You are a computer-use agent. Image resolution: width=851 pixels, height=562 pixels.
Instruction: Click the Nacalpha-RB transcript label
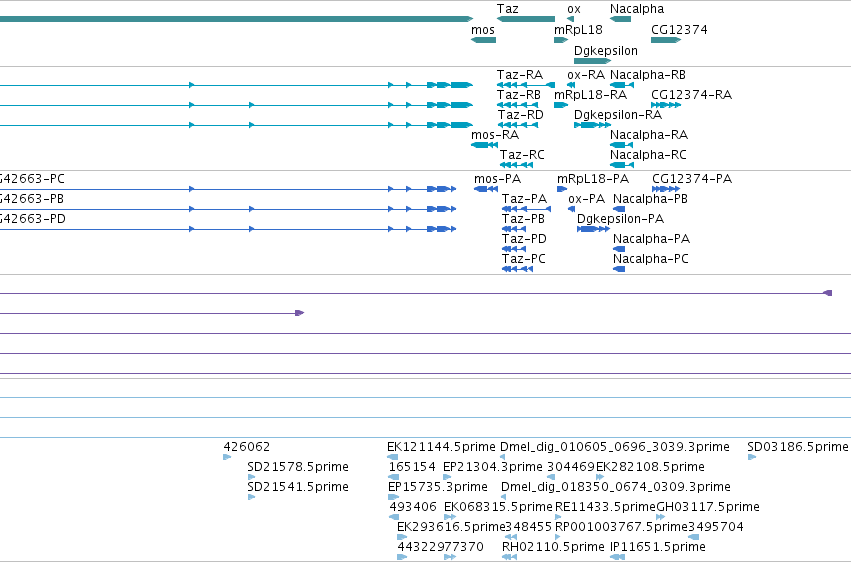click(647, 74)
